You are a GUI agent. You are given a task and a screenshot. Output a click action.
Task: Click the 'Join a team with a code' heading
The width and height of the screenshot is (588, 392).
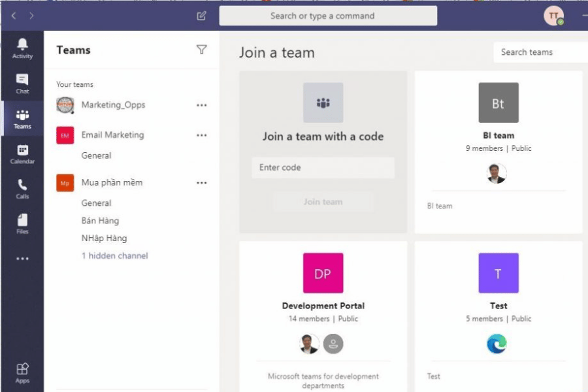click(x=323, y=137)
